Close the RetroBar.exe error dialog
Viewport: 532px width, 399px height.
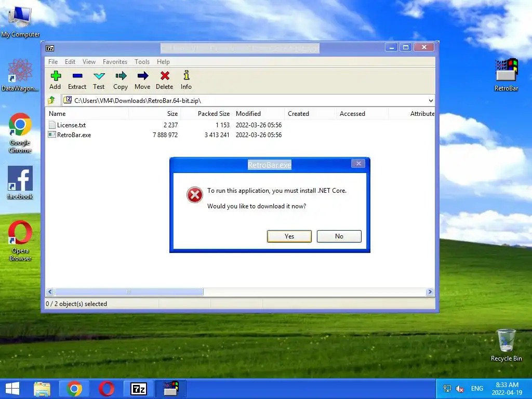[358, 164]
